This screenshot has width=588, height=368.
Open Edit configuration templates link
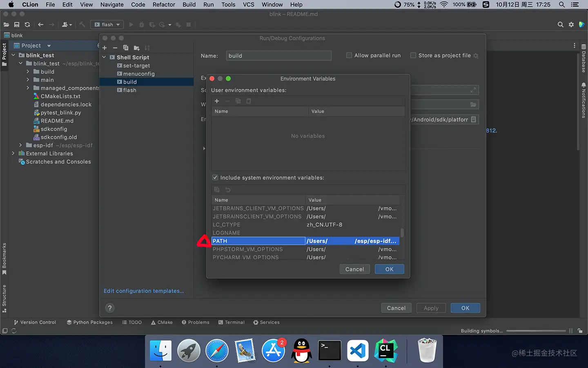[x=144, y=291]
